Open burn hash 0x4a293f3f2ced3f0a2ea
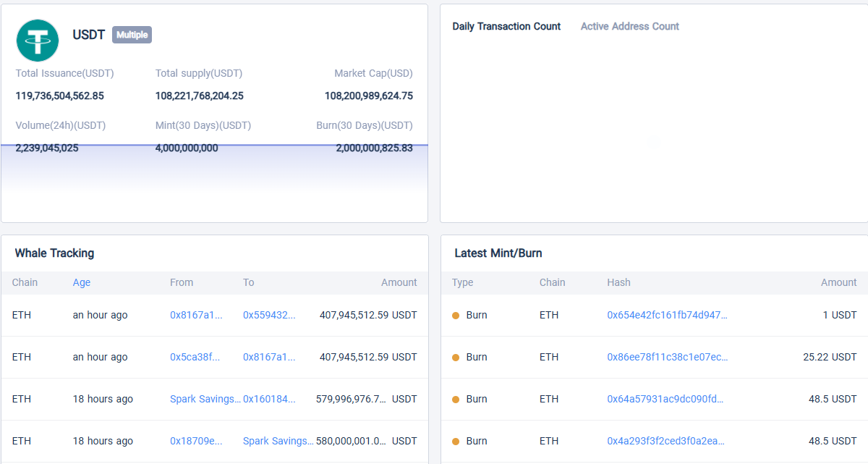Image resolution: width=868 pixels, height=464 pixels. [x=665, y=441]
